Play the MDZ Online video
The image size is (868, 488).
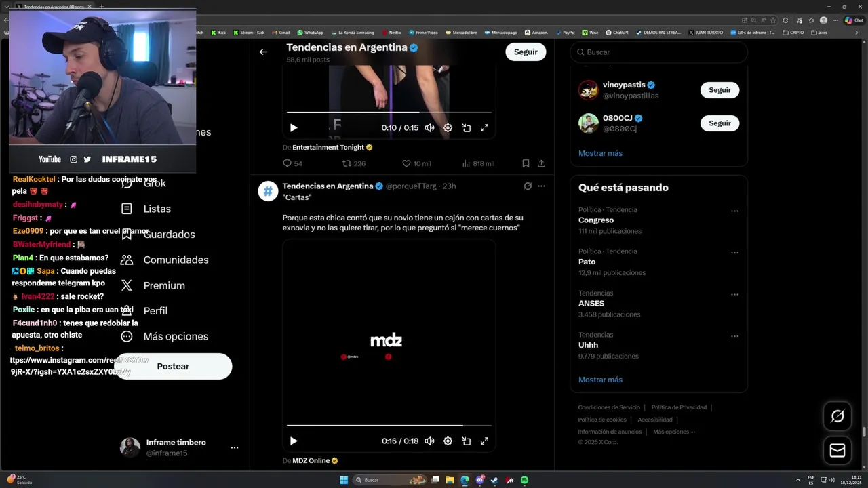click(x=294, y=441)
